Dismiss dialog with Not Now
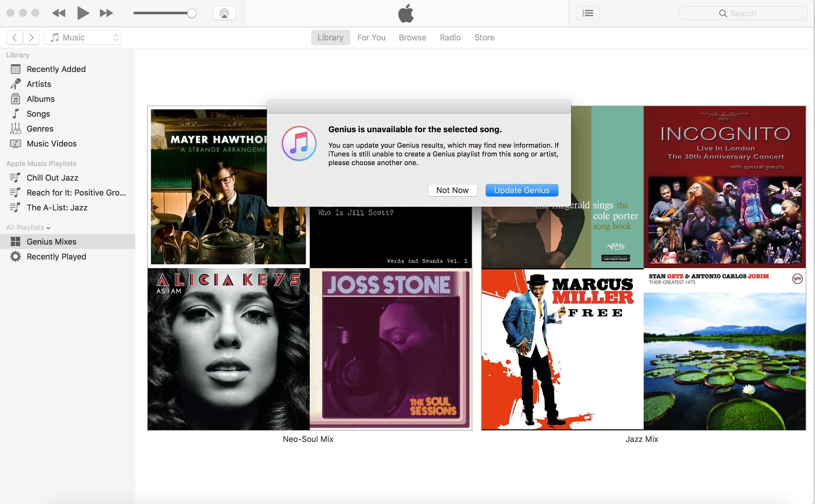 452,190
